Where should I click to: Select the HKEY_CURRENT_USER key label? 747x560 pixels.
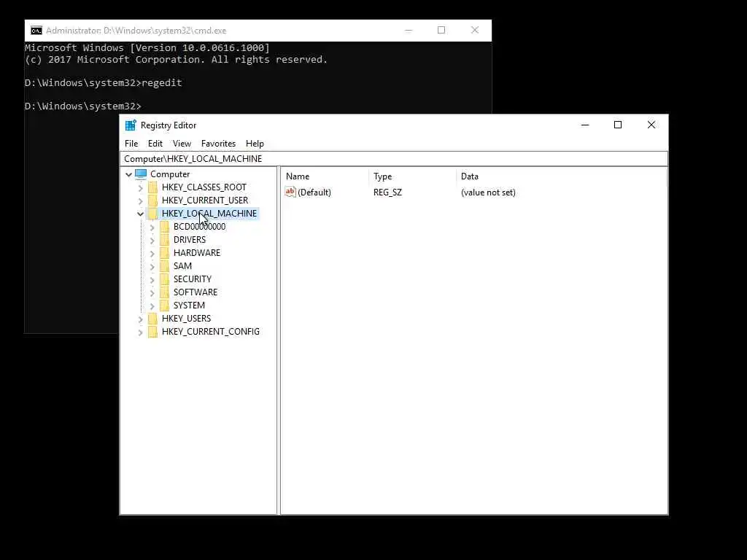coord(205,201)
